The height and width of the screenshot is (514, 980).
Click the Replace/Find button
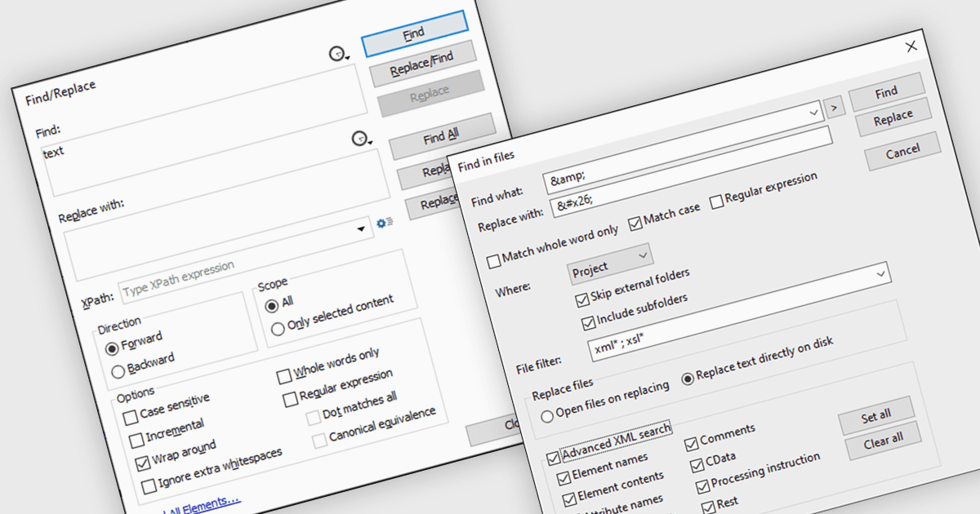point(422,64)
